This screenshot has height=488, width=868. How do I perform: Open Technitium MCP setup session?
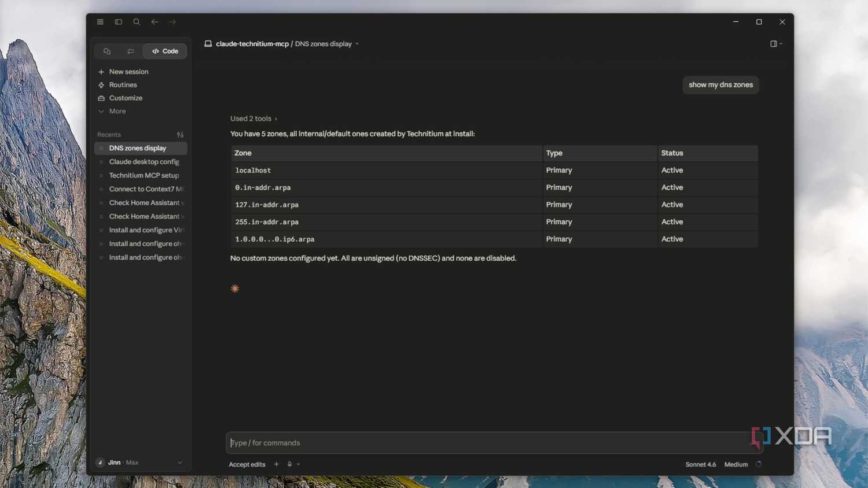tap(141, 176)
